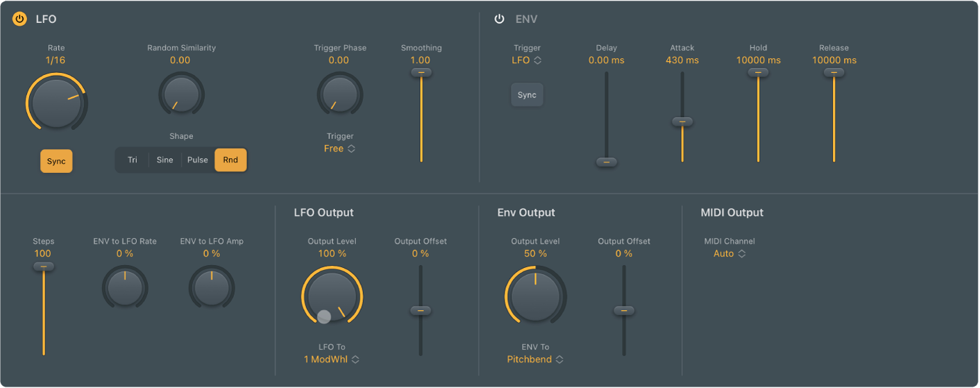Click the Release value 10000 ms
980x388 pixels.
point(834,60)
